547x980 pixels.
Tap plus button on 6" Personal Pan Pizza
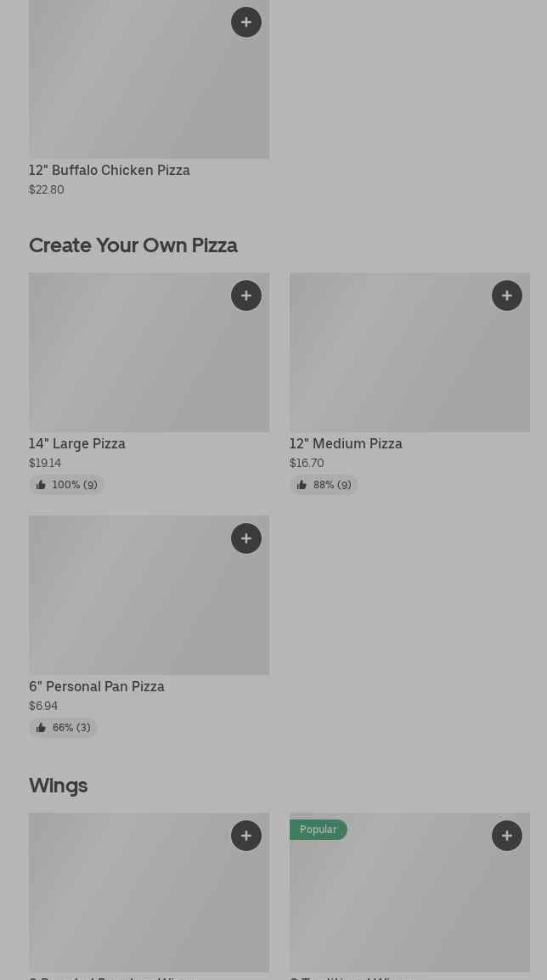tap(246, 538)
